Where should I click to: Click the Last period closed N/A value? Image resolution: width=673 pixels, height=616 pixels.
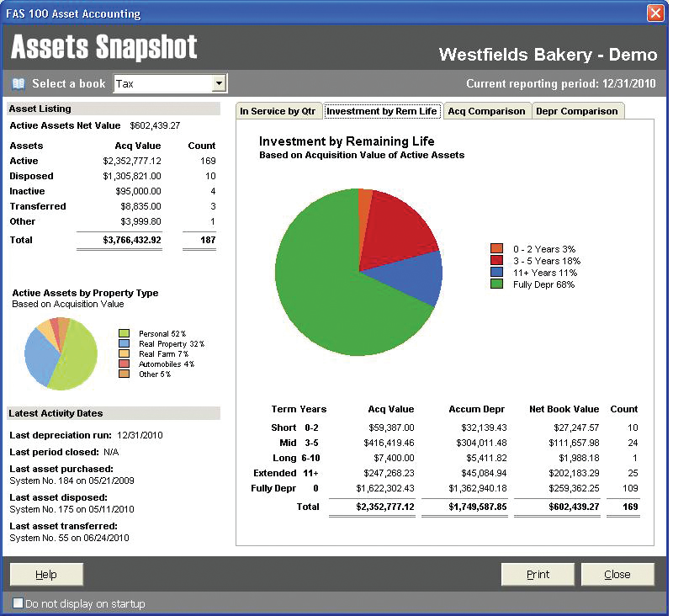[111, 452]
